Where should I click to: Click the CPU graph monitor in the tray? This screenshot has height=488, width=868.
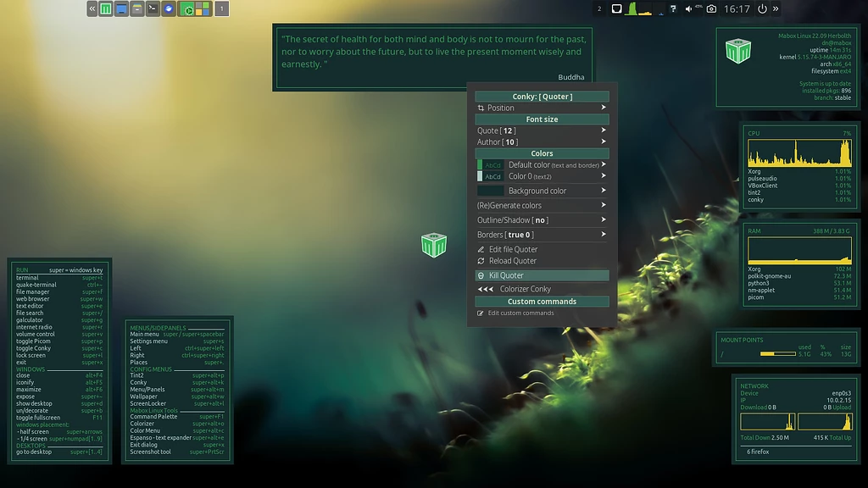click(x=633, y=8)
